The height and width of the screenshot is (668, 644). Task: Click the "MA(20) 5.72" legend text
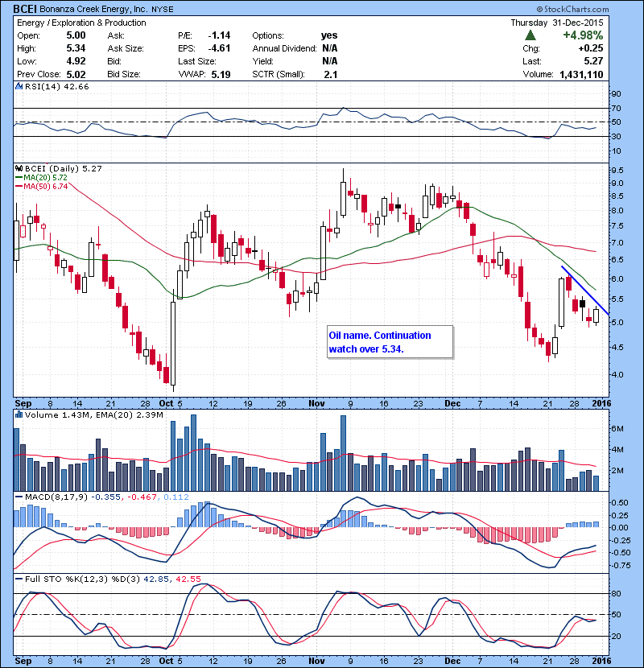click(45, 178)
